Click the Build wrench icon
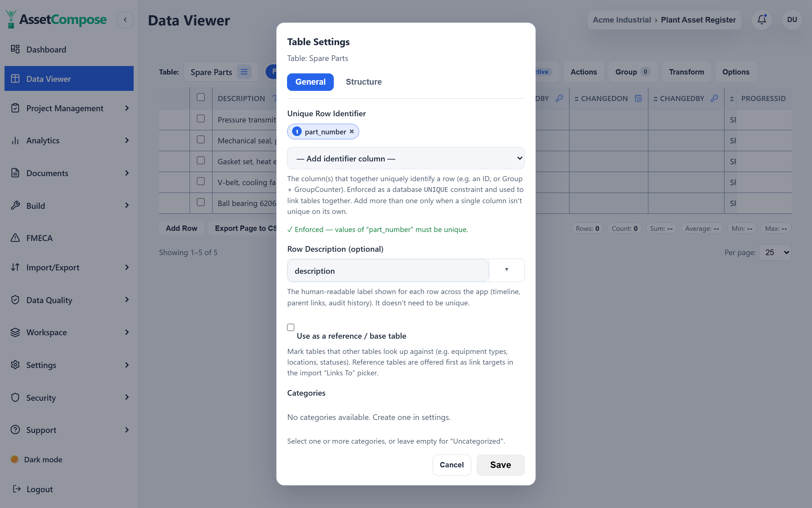The width and height of the screenshot is (812, 508). click(15, 206)
